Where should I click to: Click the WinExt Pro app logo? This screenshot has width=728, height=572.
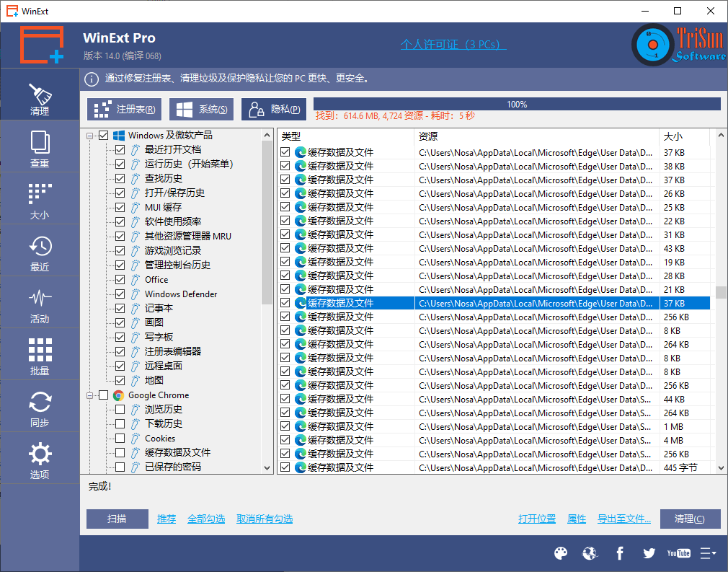(42, 45)
